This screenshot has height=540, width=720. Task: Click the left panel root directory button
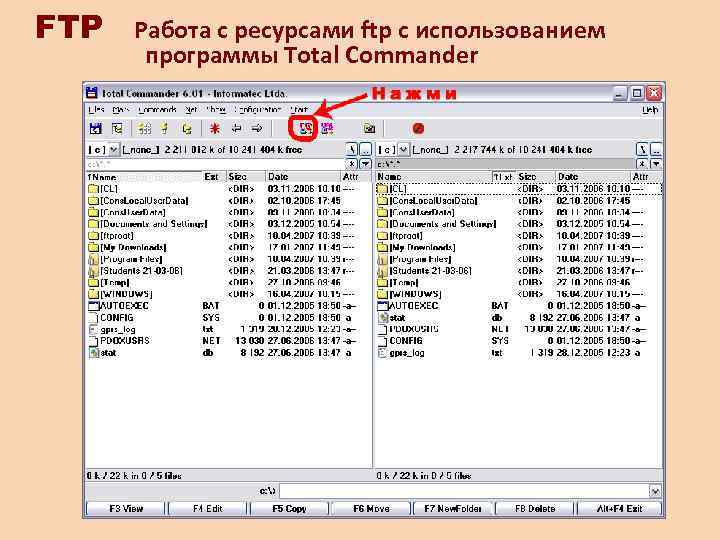tap(352, 150)
